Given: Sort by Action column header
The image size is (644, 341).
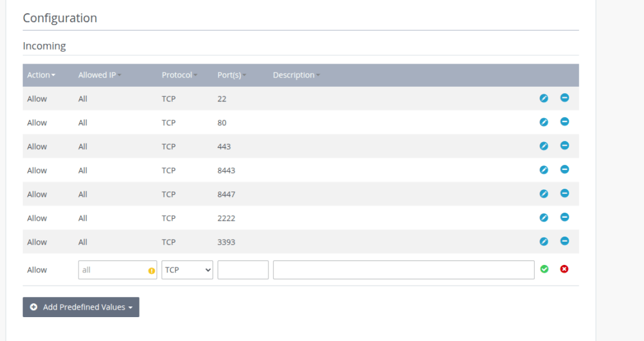Looking at the screenshot, I should [x=41, y=75].
